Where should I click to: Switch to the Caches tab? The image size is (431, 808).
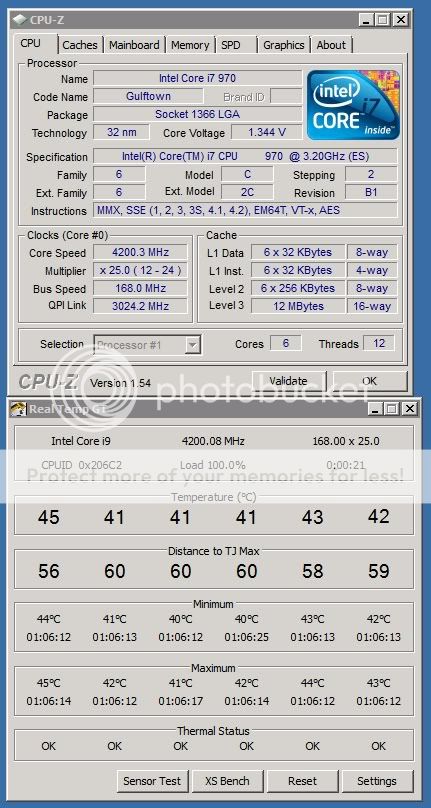[80, 45]
